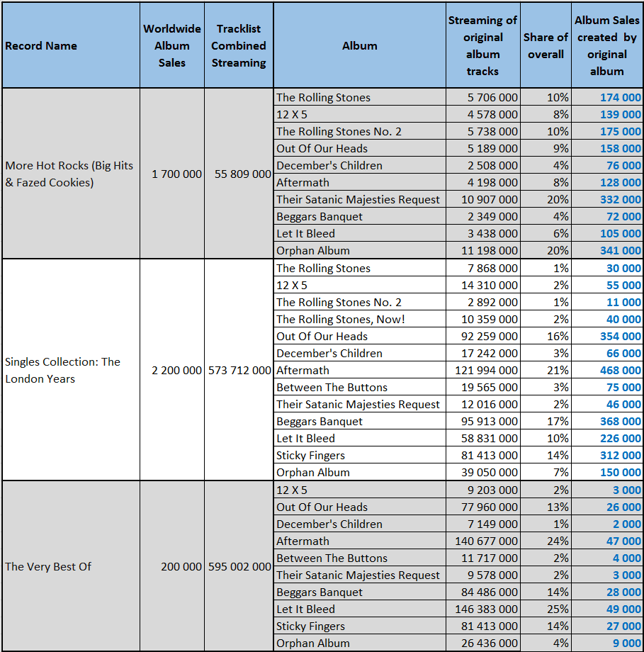The width and height of the screenshot is (644, 652).
Task: Click the 17 242 000 streaming value
Action: click(x=490, y=354)
